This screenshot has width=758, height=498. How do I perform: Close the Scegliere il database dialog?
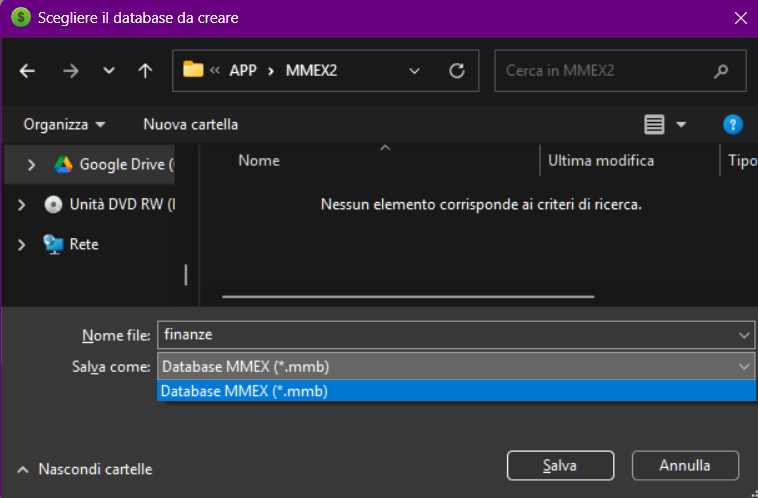pos(741,18)
